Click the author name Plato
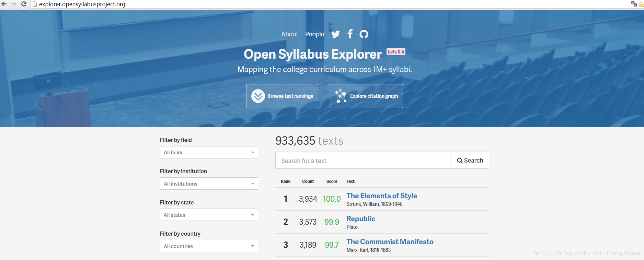This screenshot has height=260, width=644. click(x=352, y=227)
